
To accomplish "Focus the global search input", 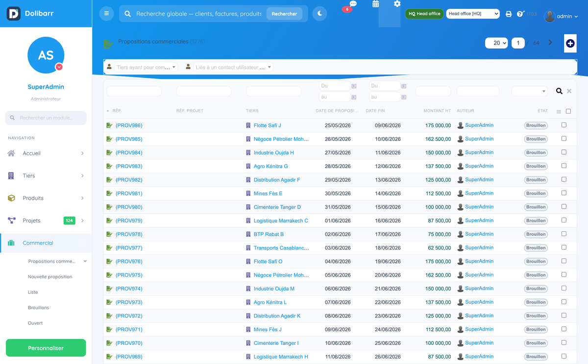I will coord(199,14).
